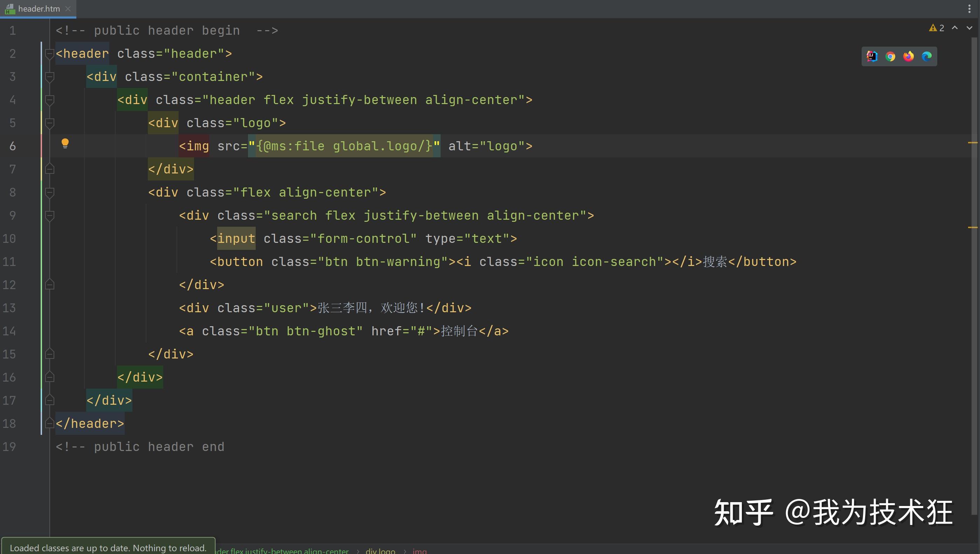The image size is (980, 554).
Task: Open the page preview in Chrome
Action: pyautogui.click(x=890, y=56)
